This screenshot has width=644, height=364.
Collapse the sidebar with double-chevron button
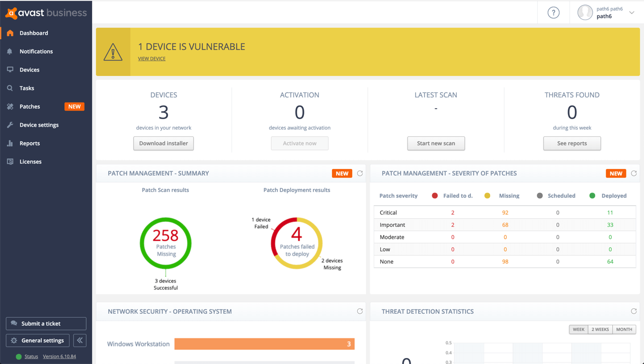[79, 340]
